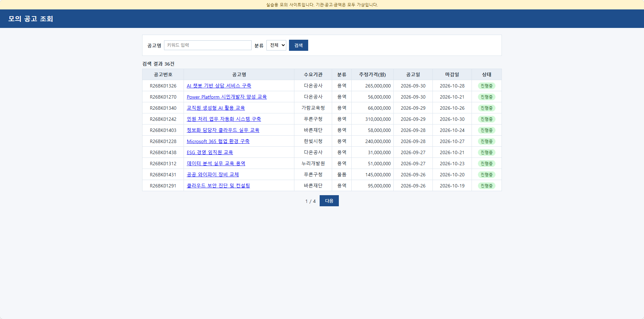Image resolution: width=644 pixels, height=319 pixels.
Task: Click the page indicator 1 / 4
Action: coord(311,201)
